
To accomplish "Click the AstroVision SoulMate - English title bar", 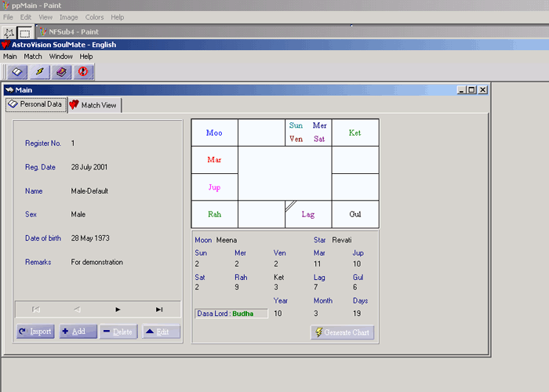I will point(274,45).
